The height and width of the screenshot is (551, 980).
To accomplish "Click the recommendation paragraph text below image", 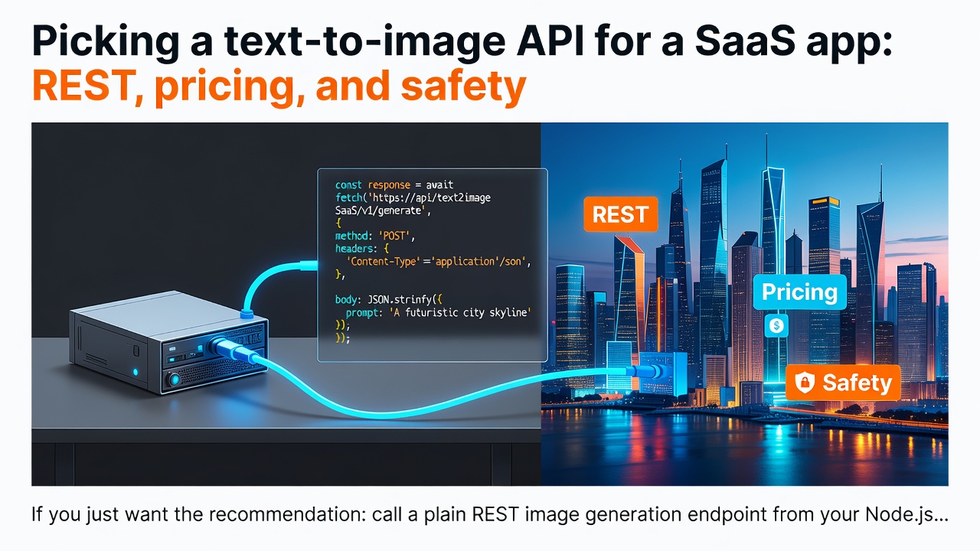I will tap(490, 514).
